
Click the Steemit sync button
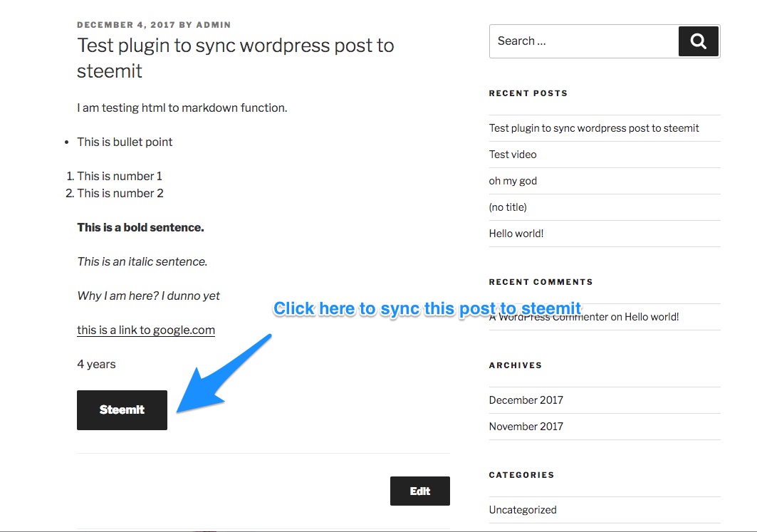coord(122,410)
